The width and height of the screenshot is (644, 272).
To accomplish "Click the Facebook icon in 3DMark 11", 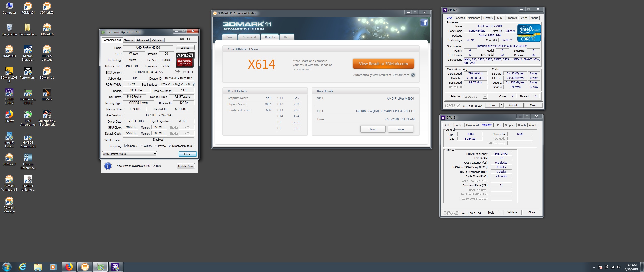I will pyautogui.click(x=424, y=22).
